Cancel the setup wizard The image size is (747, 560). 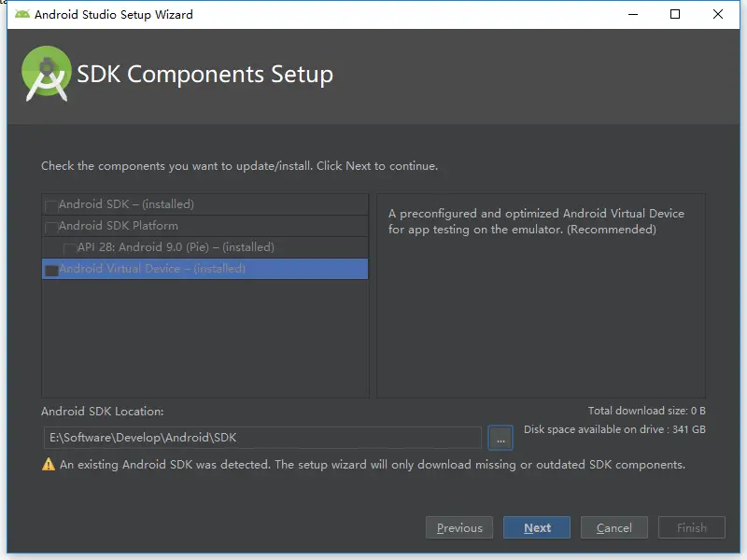(614, 527)
